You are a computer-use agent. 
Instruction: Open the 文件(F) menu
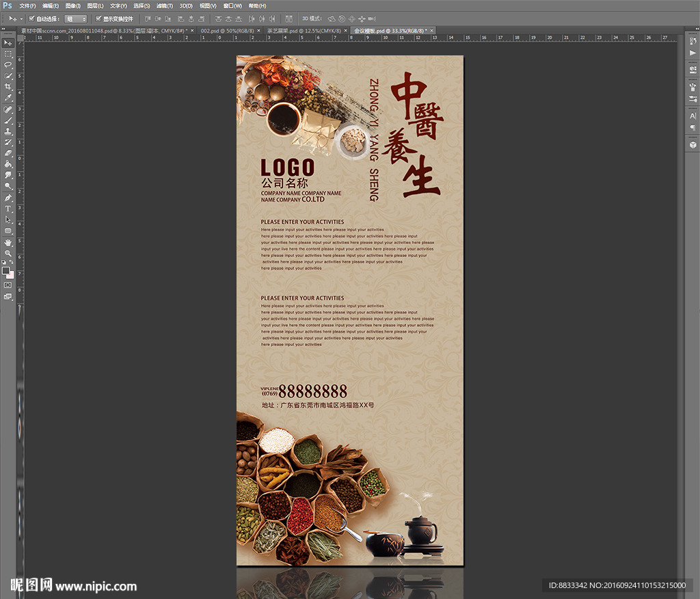coord(27,5)
